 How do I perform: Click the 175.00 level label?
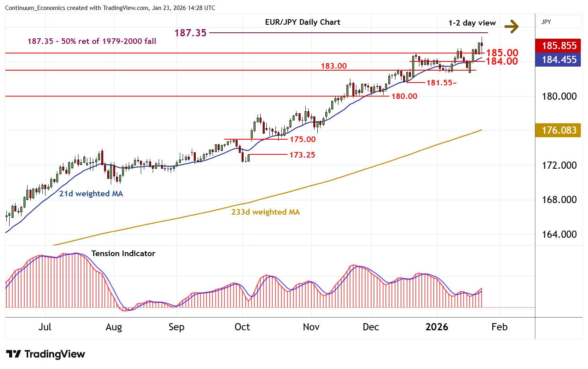point(302,140)
